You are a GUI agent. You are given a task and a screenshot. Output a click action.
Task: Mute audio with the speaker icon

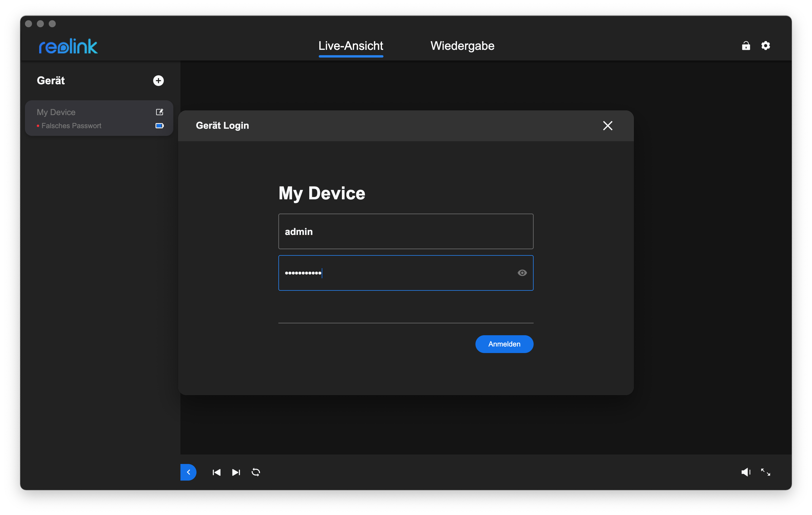point(746,472)
